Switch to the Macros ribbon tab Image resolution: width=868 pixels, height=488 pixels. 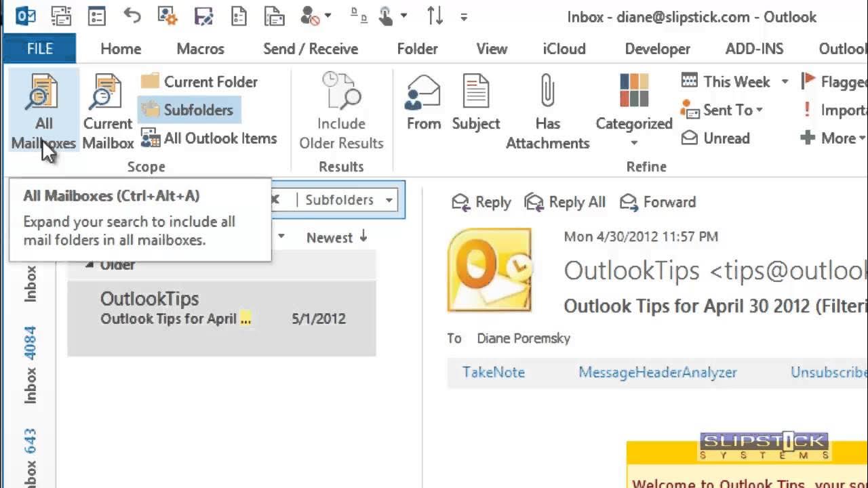click(x=200, y=49)
